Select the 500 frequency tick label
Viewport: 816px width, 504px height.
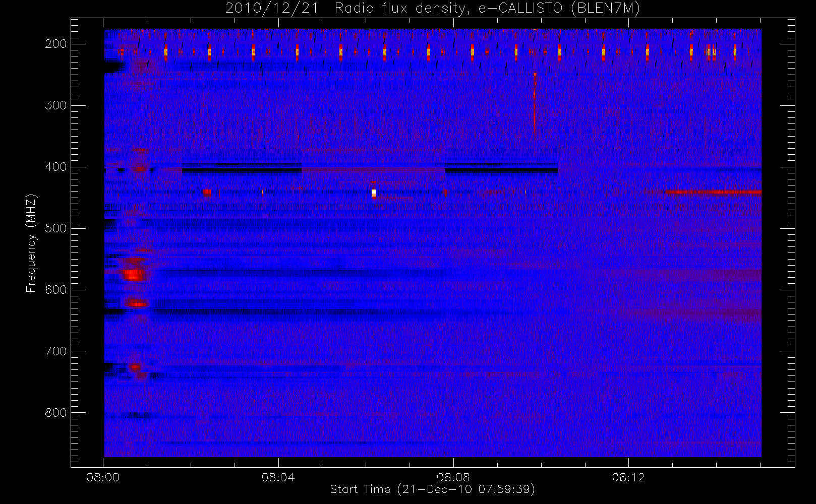[55, 228]
